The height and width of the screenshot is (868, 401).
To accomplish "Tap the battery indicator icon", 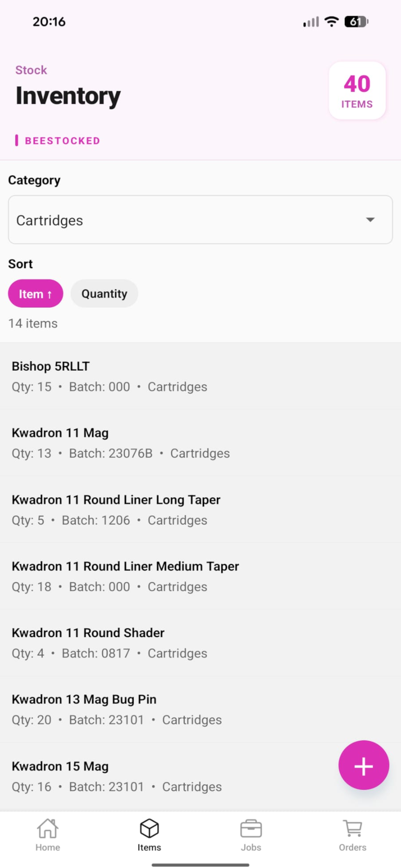I will pyautogui.click(x=355, y=22).
